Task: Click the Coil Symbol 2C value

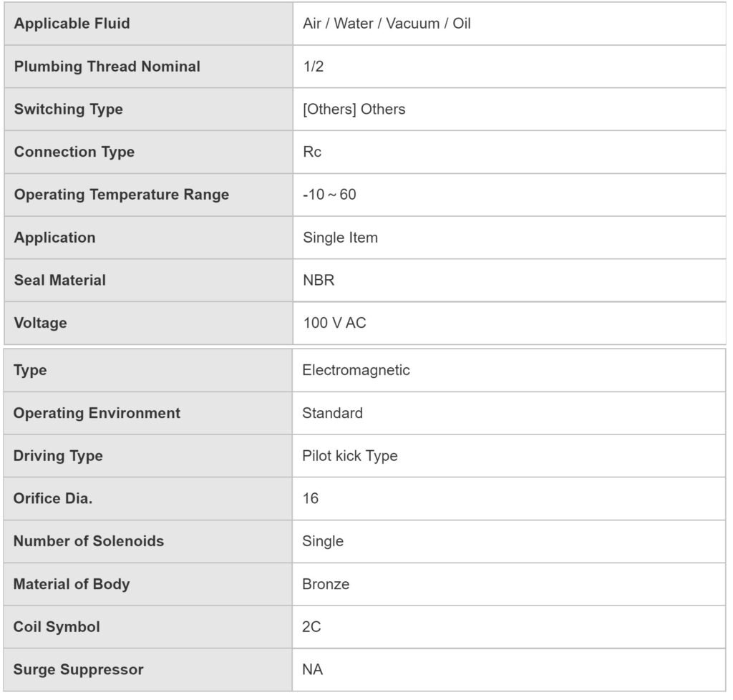Action: click(x=311, y=627)
